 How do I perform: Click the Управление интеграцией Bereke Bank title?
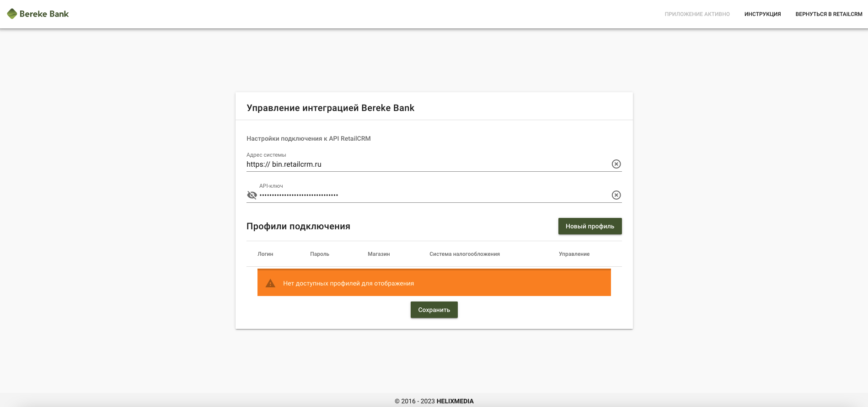[330, 108]
